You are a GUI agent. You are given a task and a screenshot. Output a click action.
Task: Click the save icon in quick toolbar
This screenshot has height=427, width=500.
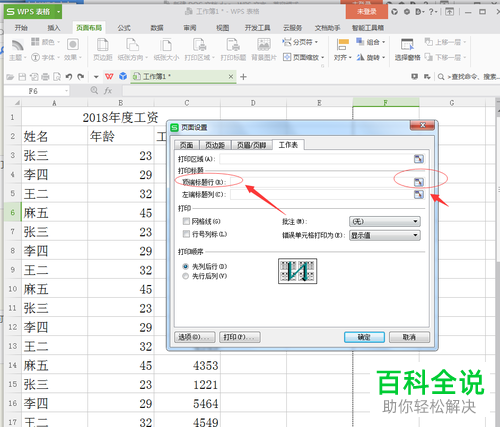(22, 77)
